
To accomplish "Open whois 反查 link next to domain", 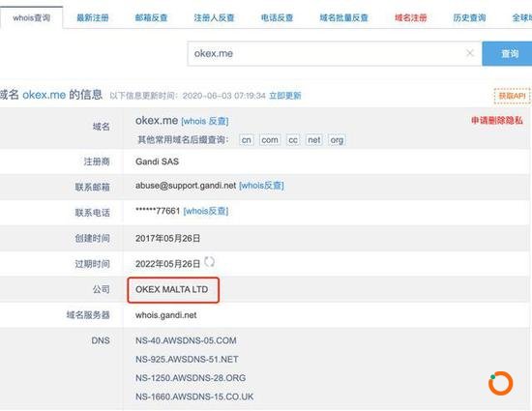I will pyautogui.click(x=205, y=121).
